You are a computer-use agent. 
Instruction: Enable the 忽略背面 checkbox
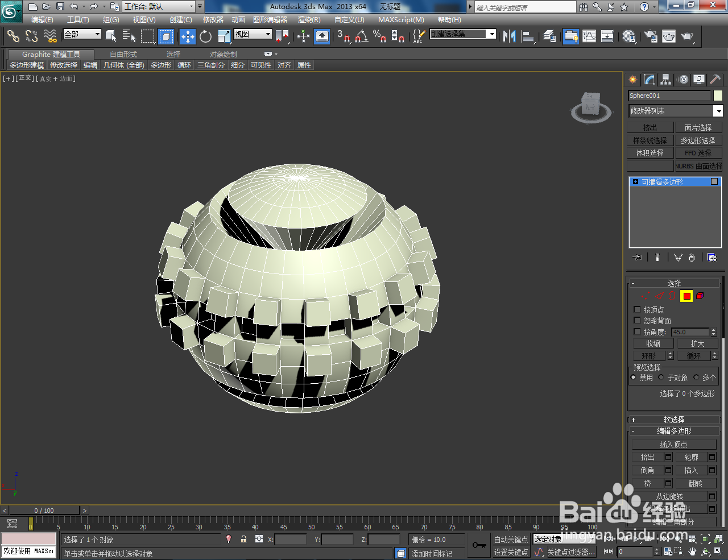click(x=636, y=320)
